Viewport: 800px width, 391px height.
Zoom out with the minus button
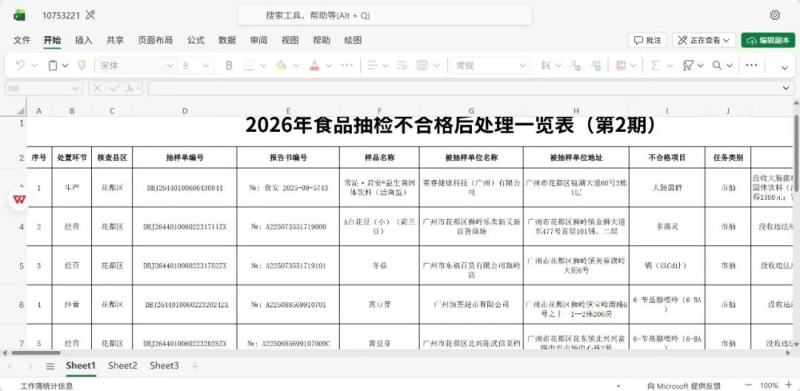point(748,385)
